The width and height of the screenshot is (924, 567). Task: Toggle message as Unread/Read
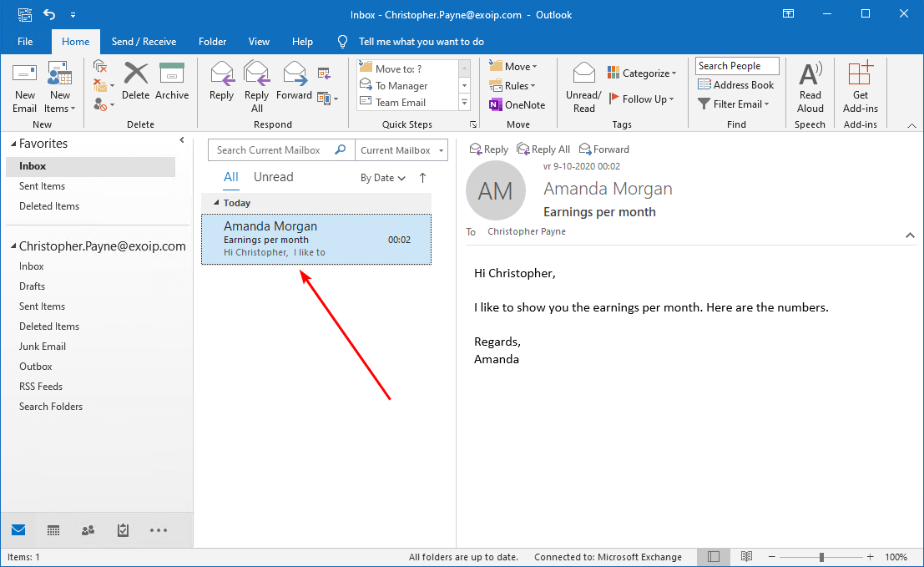pyautogui.click(x=583, y=86)
